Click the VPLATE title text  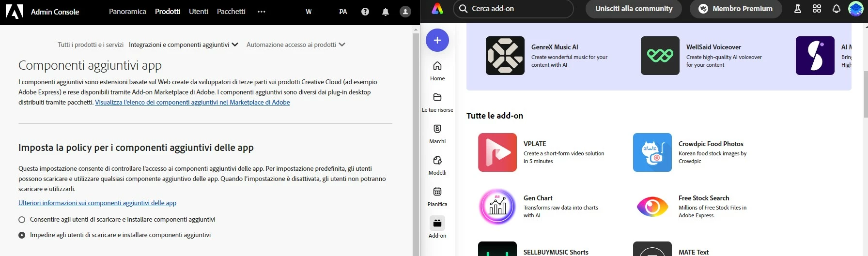click(535, 144)
